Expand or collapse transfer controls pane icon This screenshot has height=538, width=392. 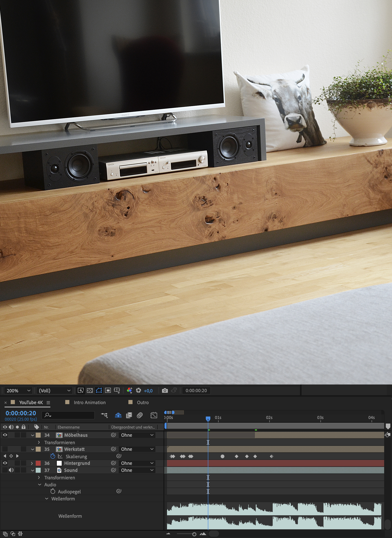point(13,534)
